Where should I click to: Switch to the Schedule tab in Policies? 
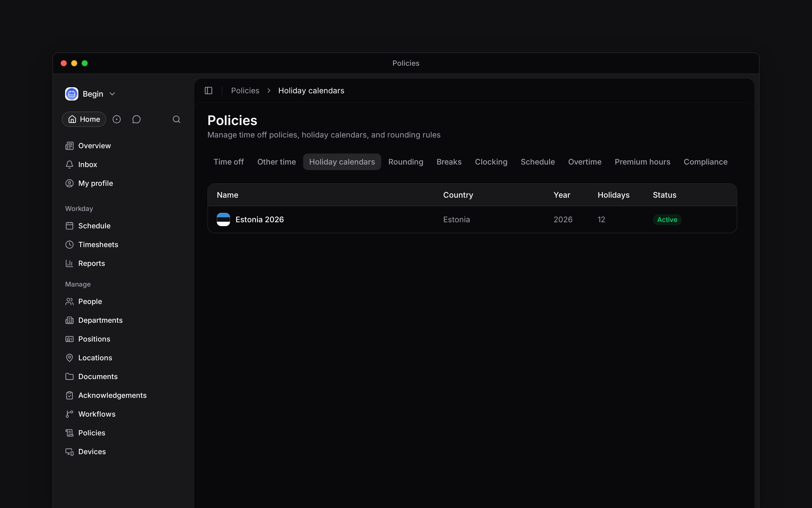pos(538,162)
